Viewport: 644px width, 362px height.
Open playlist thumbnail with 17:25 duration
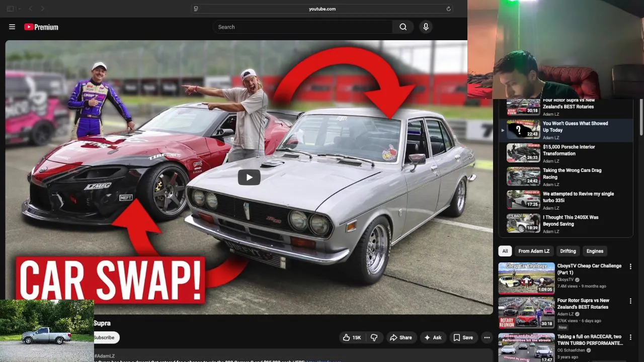[x=523, y=200]
